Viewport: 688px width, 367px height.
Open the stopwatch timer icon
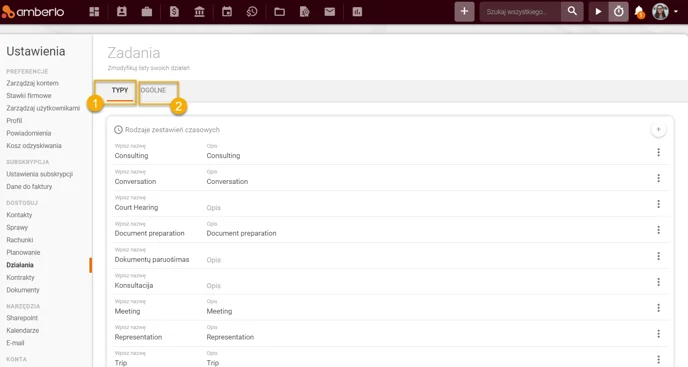[x=618, y=11]
